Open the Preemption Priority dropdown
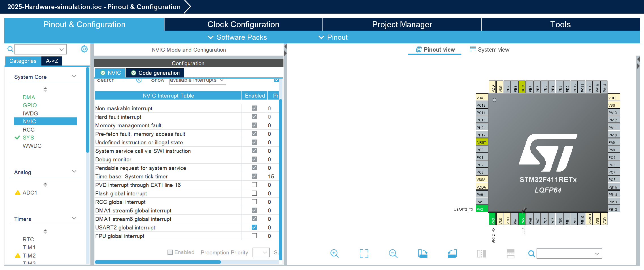The image size is (644, 270). click(x=261, y=252)
